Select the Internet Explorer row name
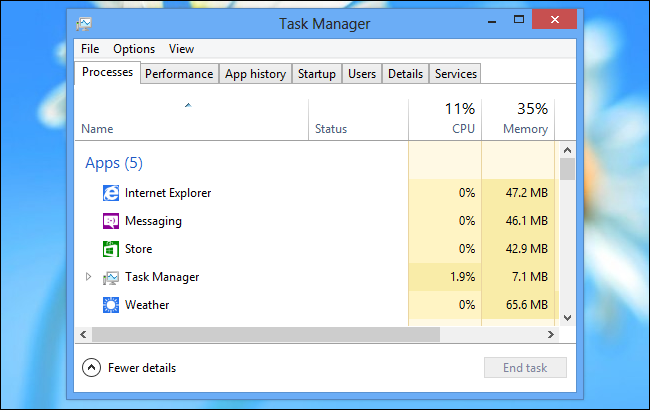This screenshot has height=410, width=650. [x=168, y=193]
